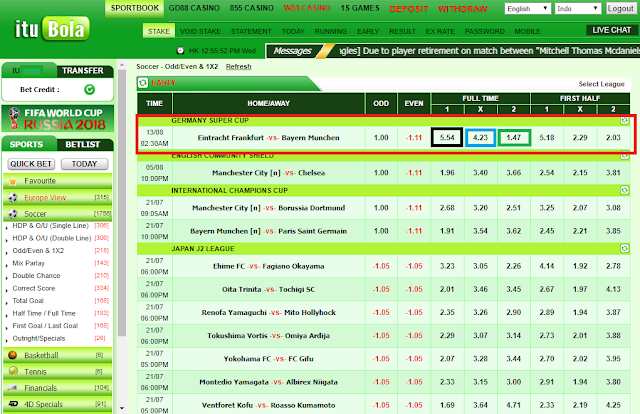Open the VOID STAKE submenu item
This screenshot has height=414, width=640.
200,31
